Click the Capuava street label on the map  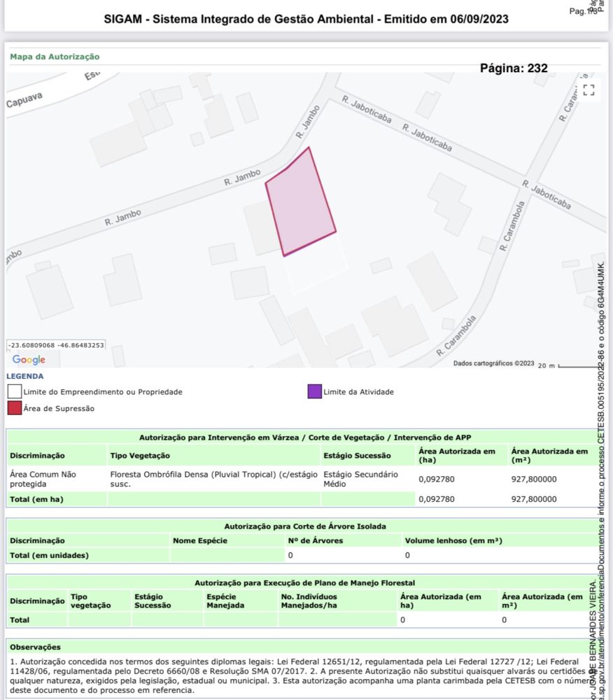24,99
